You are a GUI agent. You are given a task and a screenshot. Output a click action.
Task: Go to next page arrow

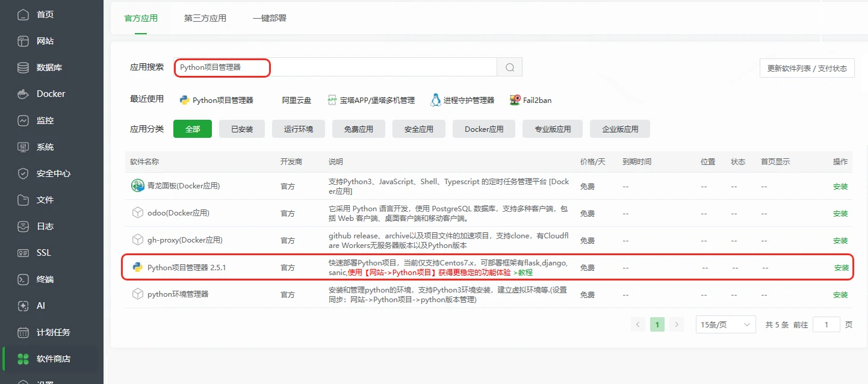(677, 324)
